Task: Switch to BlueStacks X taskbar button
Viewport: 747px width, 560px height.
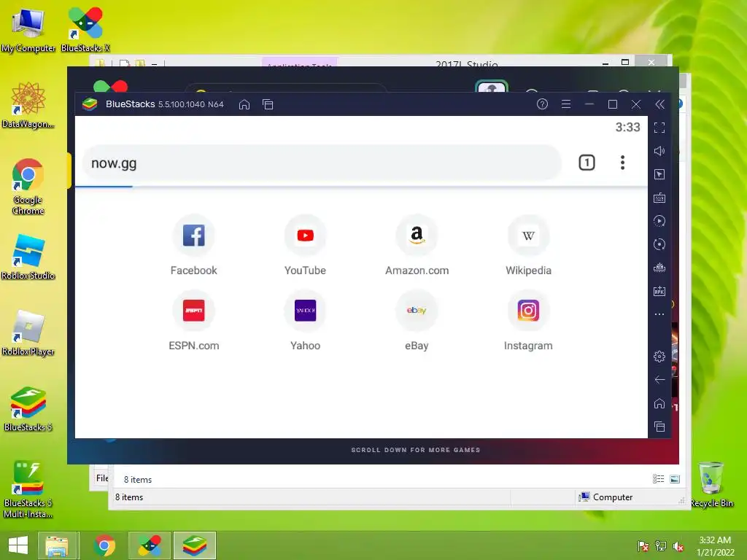Action: (149, 545)
